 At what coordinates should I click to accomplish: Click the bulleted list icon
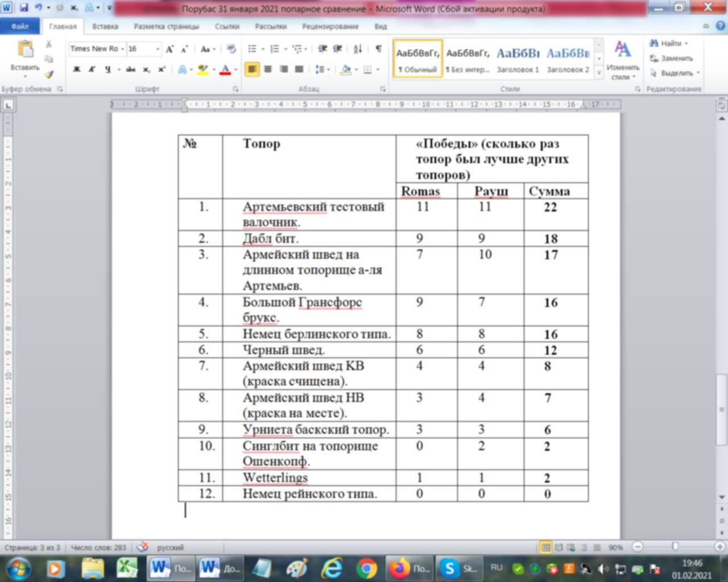[253, 49]
